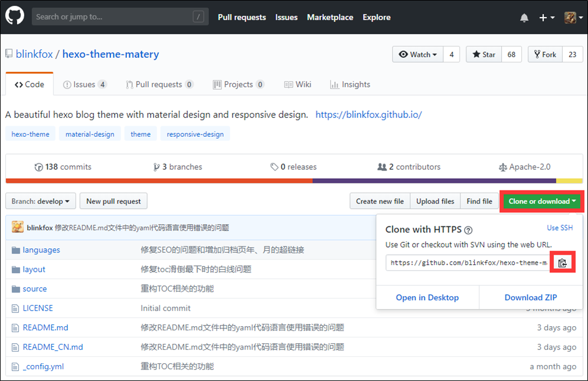Viewport: 588px width, 381px height.
Task: Switch to the Projects tab
Action: [239, 84]
